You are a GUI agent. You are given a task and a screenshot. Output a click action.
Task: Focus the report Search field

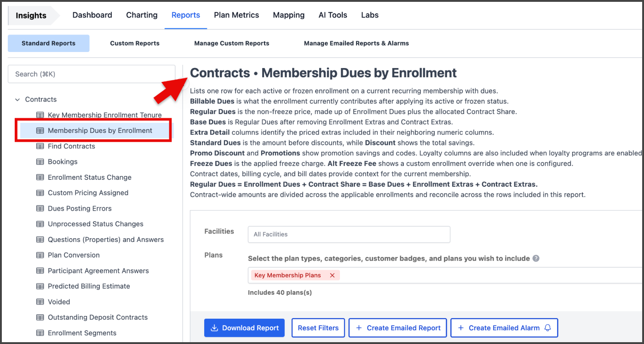click(92, 74)
